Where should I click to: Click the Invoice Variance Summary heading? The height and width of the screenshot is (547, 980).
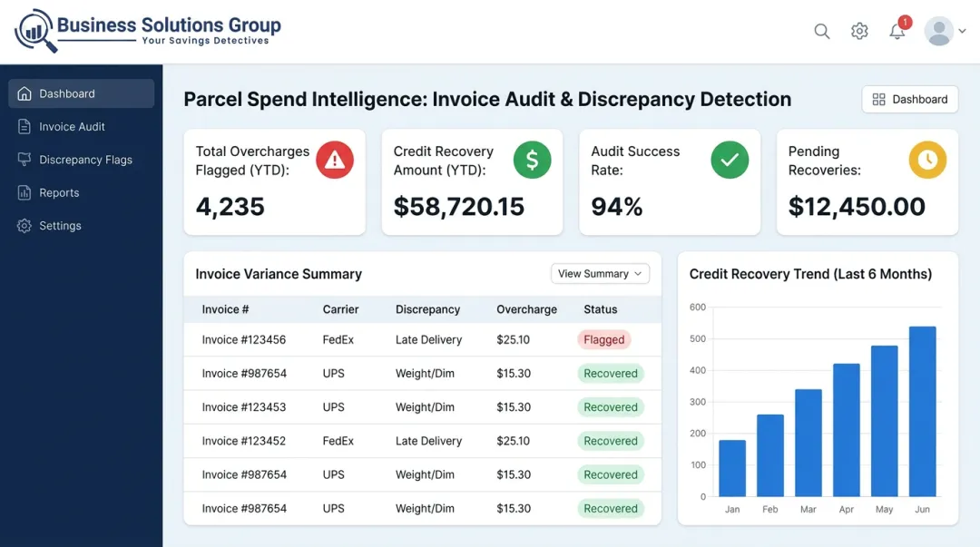[279, 275]
